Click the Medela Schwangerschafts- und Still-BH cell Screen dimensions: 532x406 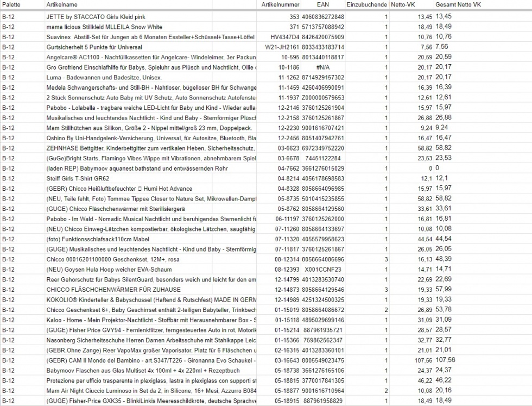(151, 88)
